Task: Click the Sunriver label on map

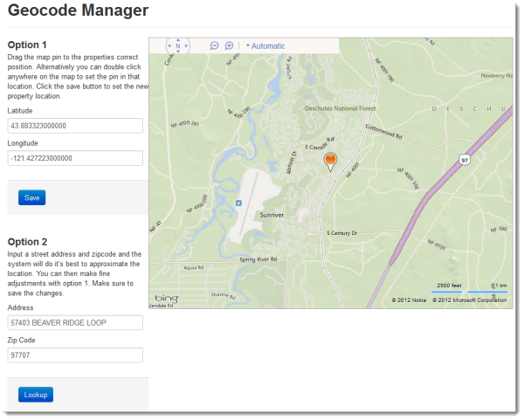Action: pos(272,215)
